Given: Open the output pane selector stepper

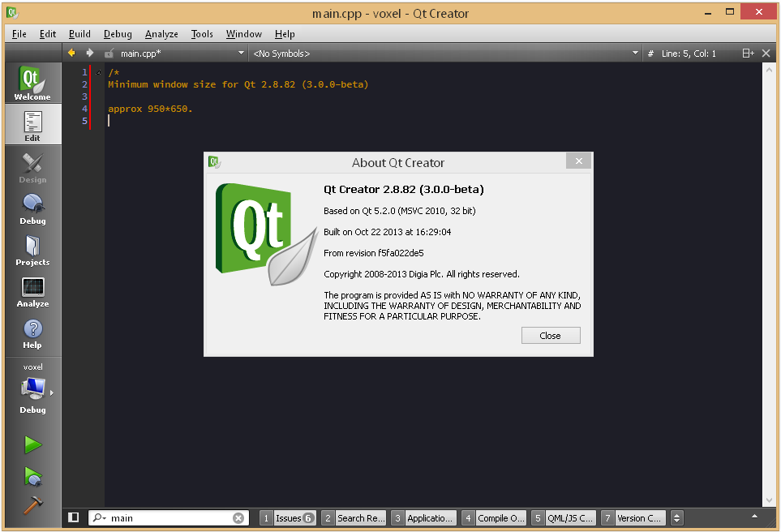Looking at the screenshot, I should point(676,518).
